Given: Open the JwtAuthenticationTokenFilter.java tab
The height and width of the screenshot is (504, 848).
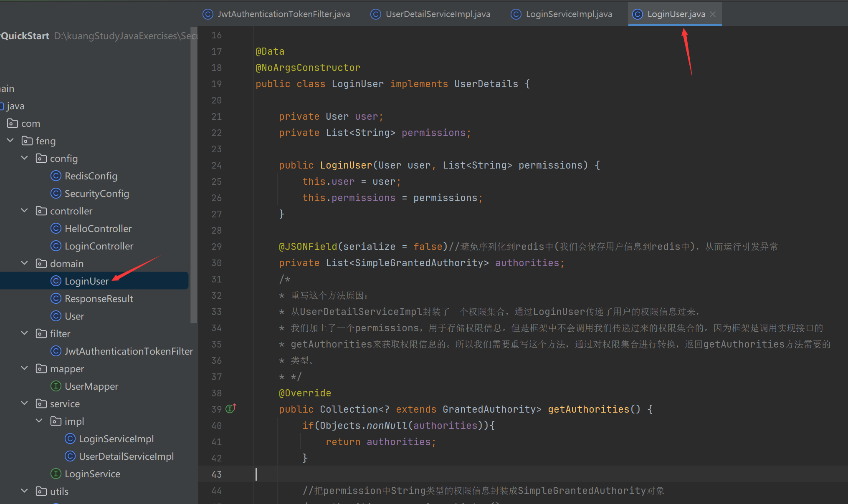Looking at the screenshot, I should [x=276, y=14].
